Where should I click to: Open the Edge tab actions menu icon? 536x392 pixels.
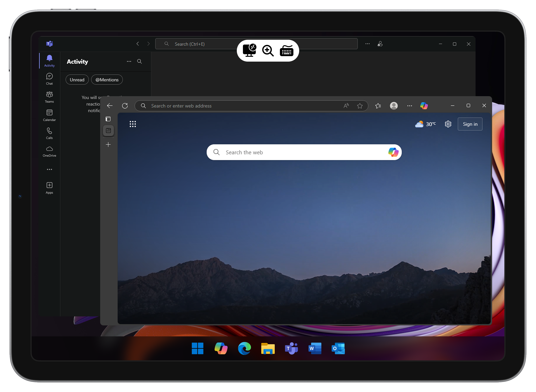coord(108,119)
